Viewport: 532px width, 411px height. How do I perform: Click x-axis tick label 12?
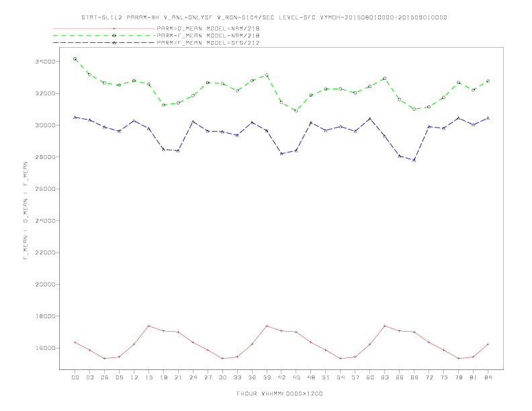[134, 377]
